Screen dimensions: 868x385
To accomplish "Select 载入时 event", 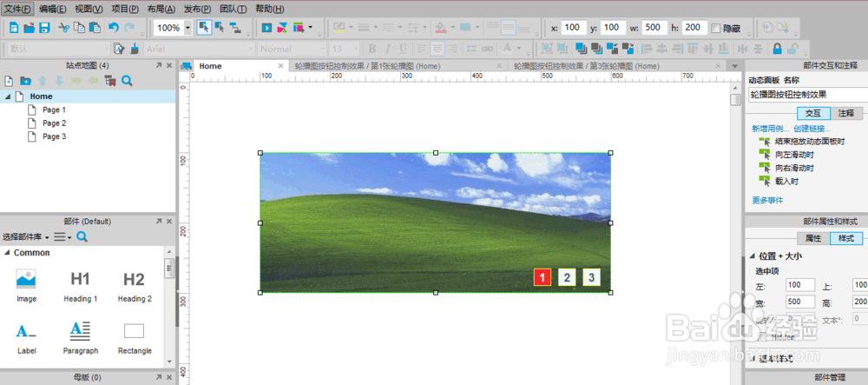I will (786, 181).
